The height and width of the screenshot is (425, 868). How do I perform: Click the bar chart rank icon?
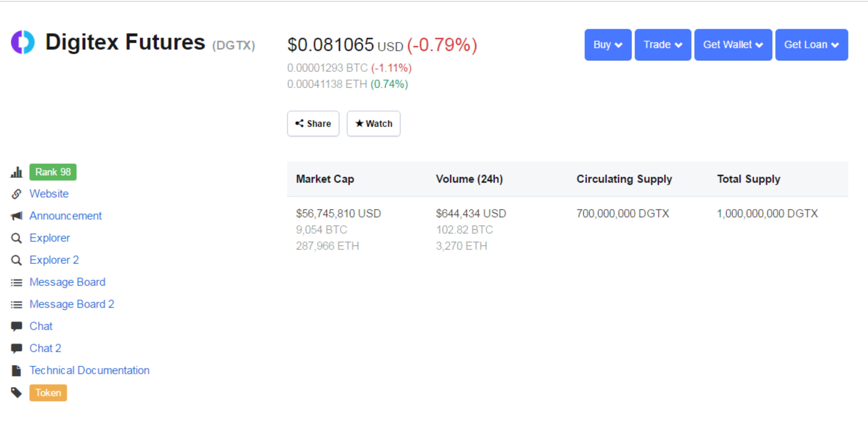coord(16,172)
